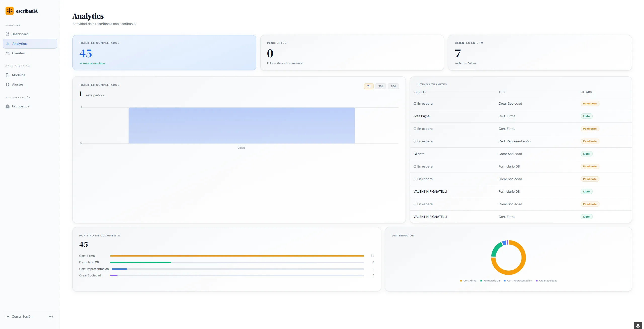Image resolution: width=644 pixels, height=329 pixels.
Task: Click the Clientes people icon
Action: (x=8, y=53)
